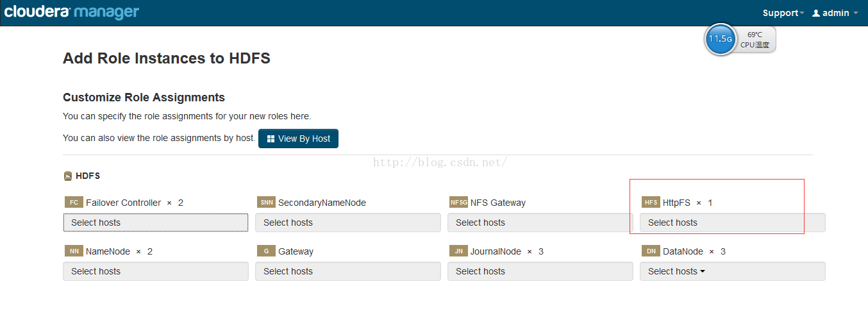Click the Failover Controller role label
Viewport: 868px width, 311px height.
[123, 203]
